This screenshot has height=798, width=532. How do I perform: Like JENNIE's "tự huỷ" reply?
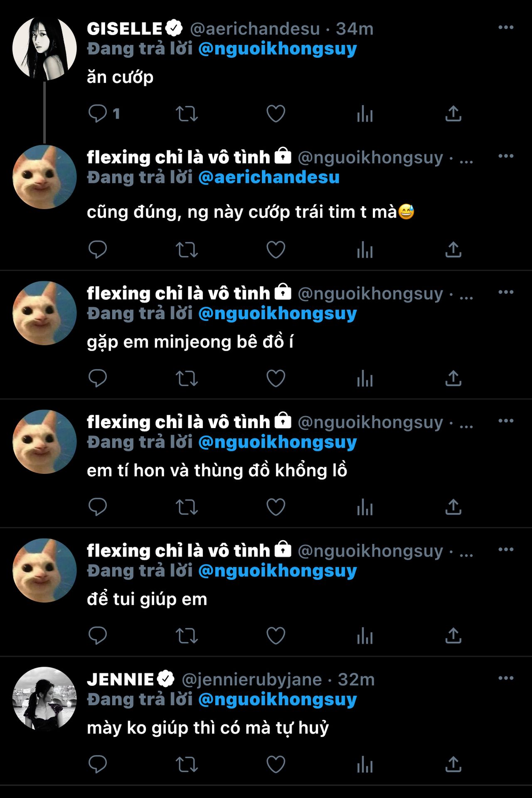pyautogui.click(x=276, y=764)
